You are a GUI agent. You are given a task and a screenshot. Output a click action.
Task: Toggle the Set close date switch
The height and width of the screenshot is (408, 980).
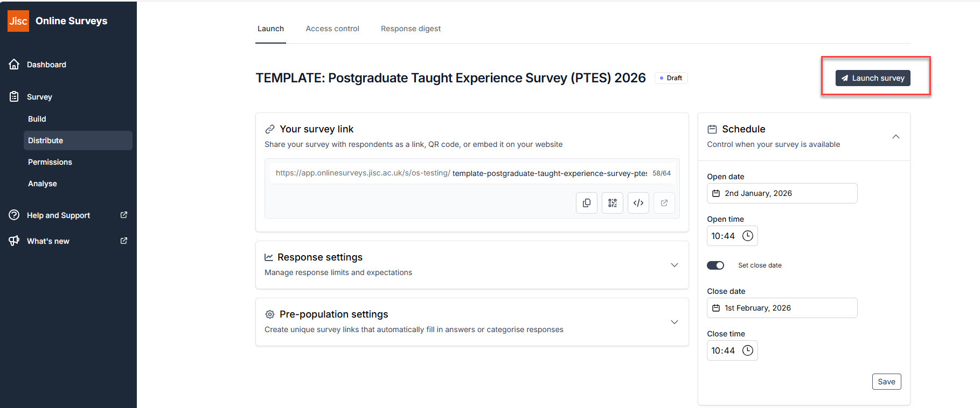(x=715, y=265)
